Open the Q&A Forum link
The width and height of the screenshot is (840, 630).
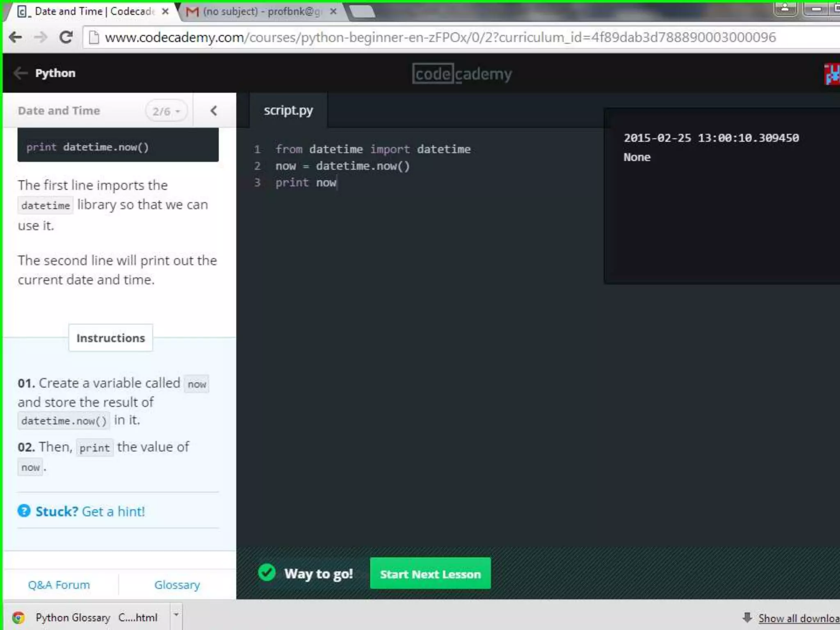[x=59, y=584]
